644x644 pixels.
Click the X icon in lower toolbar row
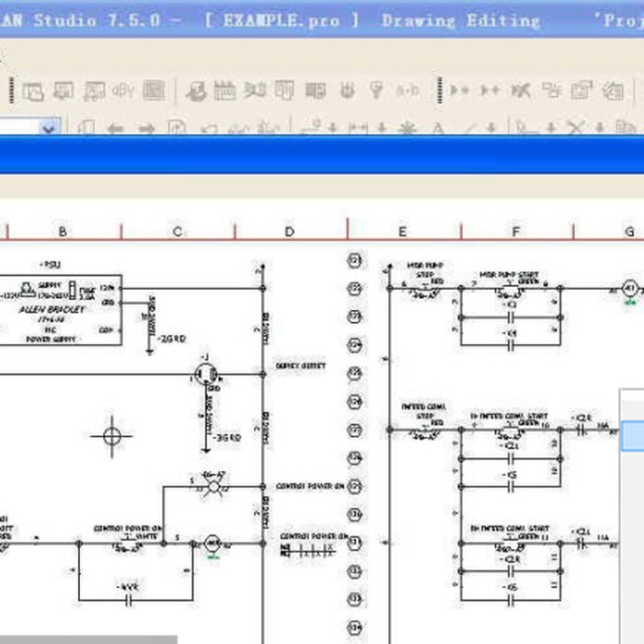coord(575,129)
